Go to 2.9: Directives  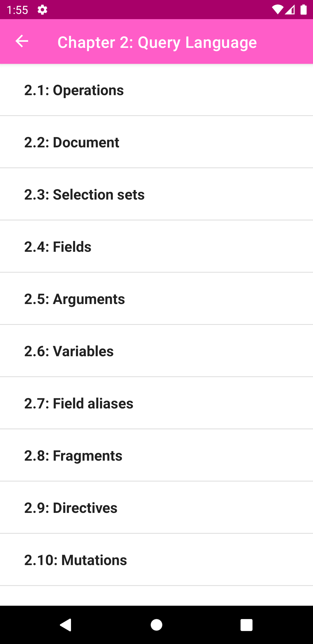(156, 508)
